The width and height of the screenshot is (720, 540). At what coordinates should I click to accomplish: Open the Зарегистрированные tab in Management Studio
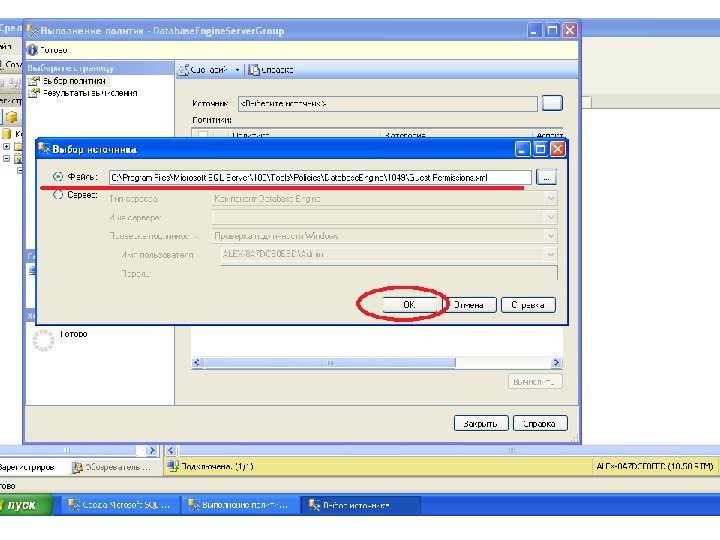tap(28, 467)
